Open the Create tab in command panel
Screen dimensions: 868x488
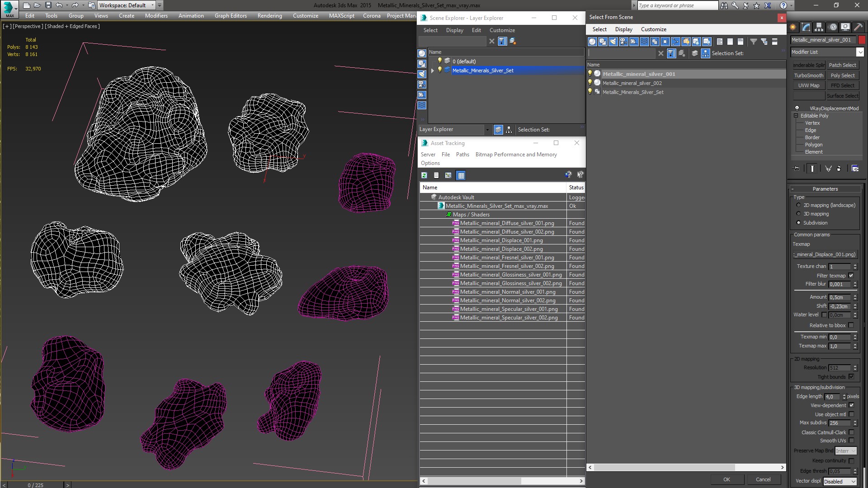point(793,27)
